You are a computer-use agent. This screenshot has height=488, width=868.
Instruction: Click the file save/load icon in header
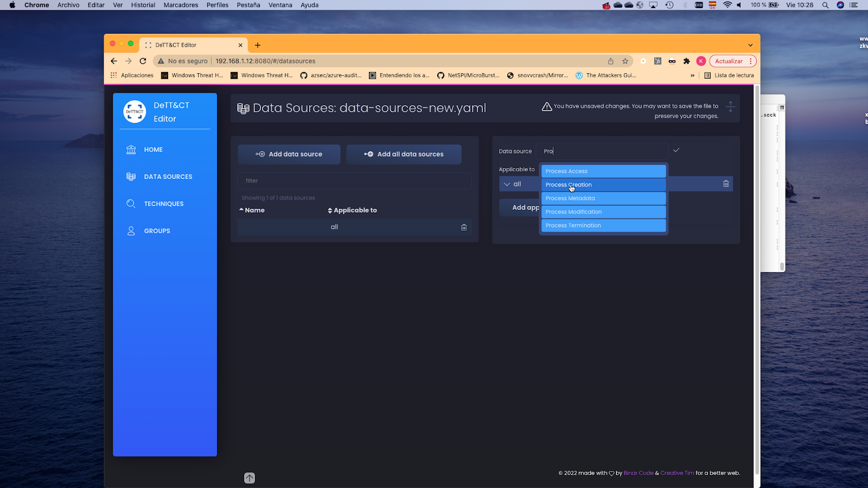pyautogui.click(x=730, y=107)
